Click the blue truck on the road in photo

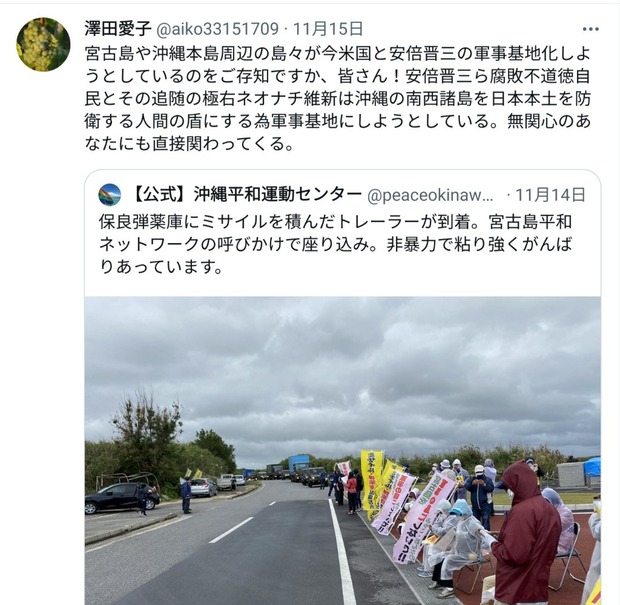pos(298,466)
